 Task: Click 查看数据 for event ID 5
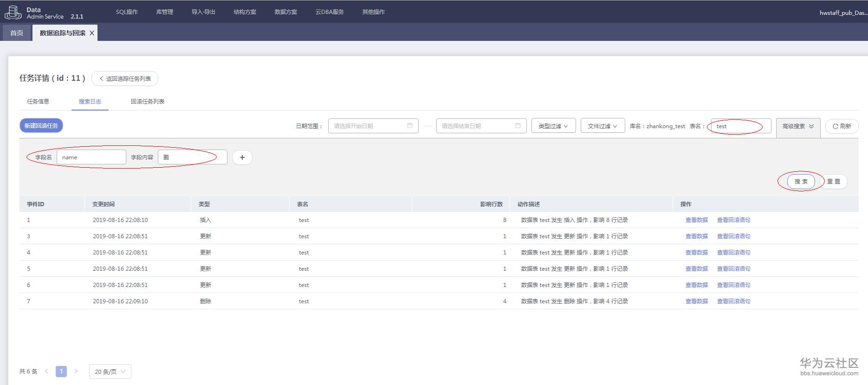coord(697,269)
